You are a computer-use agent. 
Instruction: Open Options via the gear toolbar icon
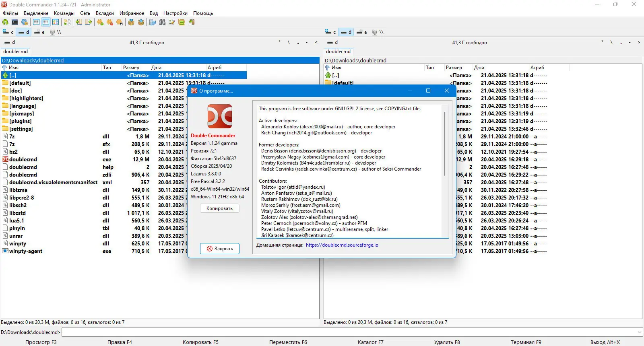25,22
